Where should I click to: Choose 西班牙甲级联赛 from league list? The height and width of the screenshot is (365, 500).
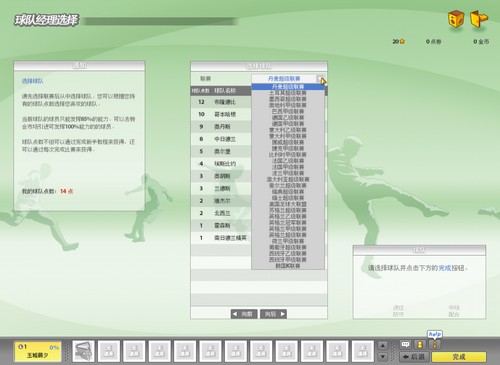coord(288,259)
